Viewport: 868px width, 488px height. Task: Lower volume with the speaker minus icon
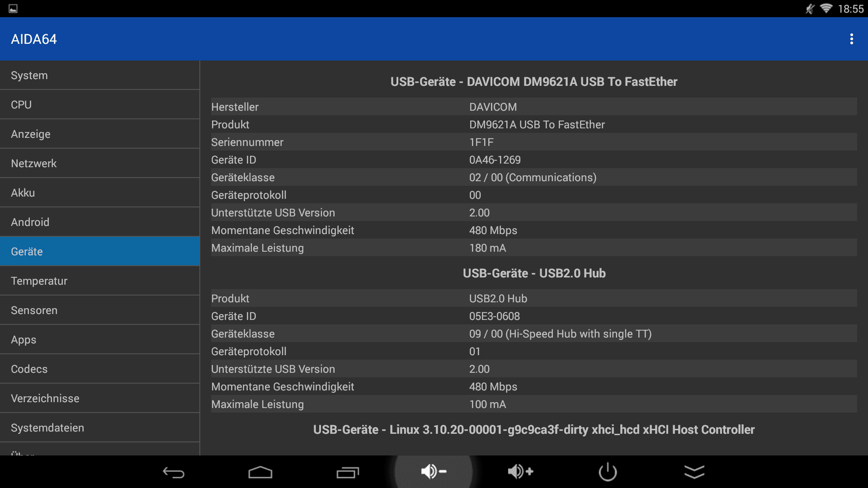(434, 472)
